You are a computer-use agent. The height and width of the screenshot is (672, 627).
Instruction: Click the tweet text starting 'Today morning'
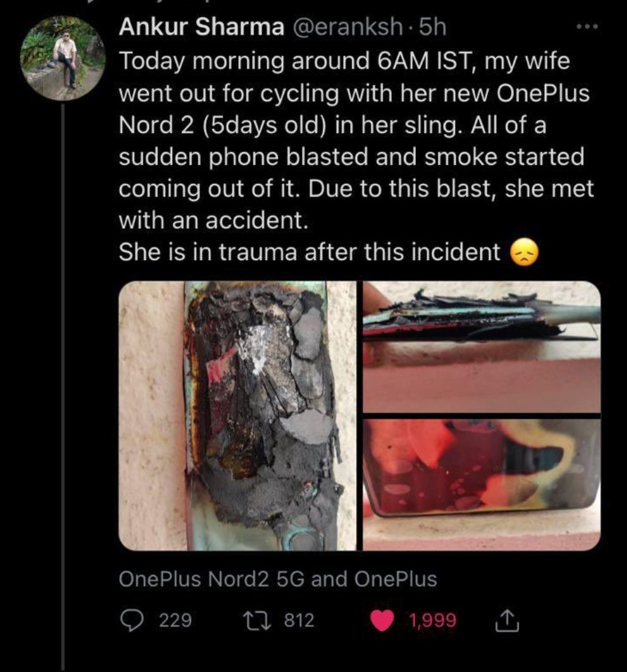click(x=344, y=62)
